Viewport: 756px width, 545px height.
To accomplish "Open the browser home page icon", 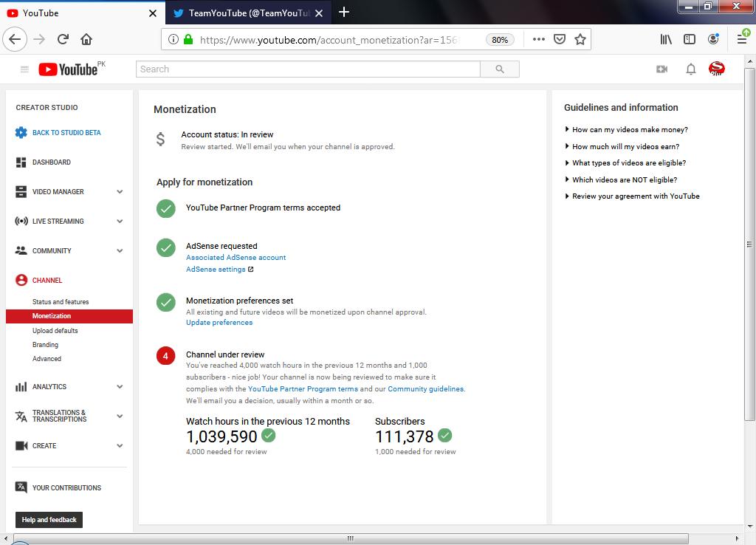I will (86, 39).
